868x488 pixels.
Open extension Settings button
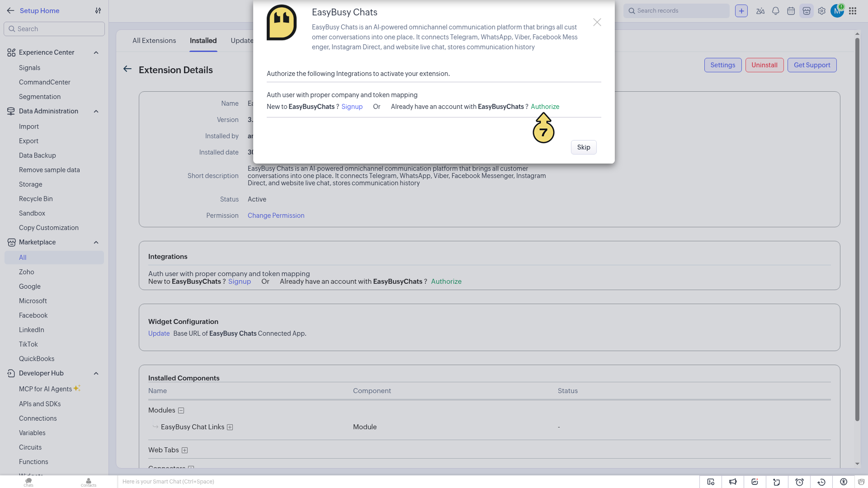(723, 65)
